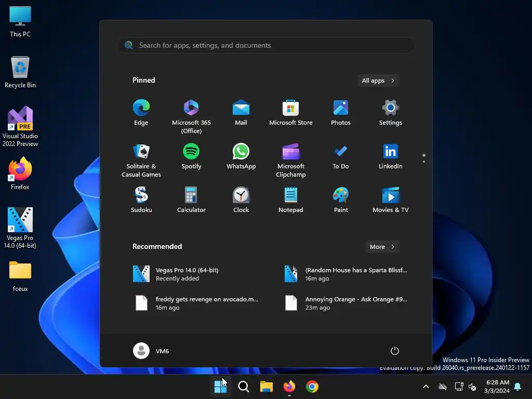This screenshot has height=399, width=532.
Task: Click the muted volume tray icon
Action: [x=472, y=387]
